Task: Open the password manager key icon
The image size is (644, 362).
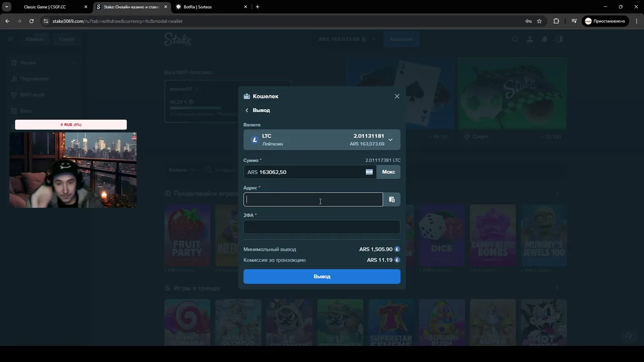Action: pos(528,21)
